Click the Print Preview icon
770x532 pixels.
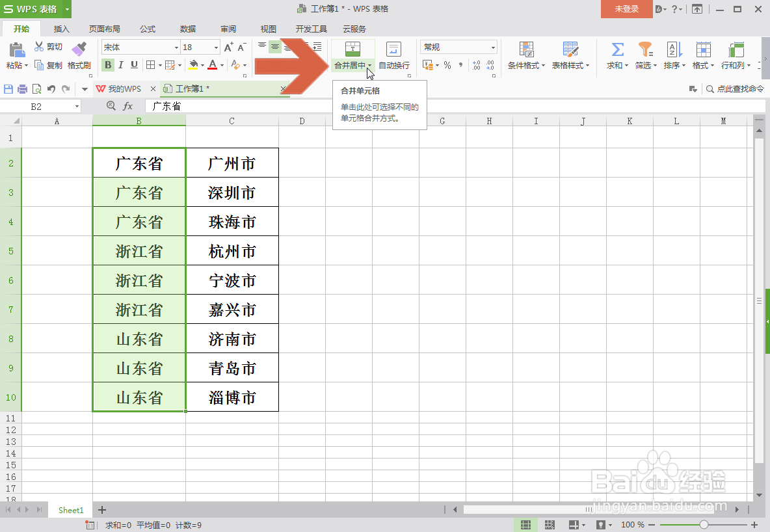(36, 89)
